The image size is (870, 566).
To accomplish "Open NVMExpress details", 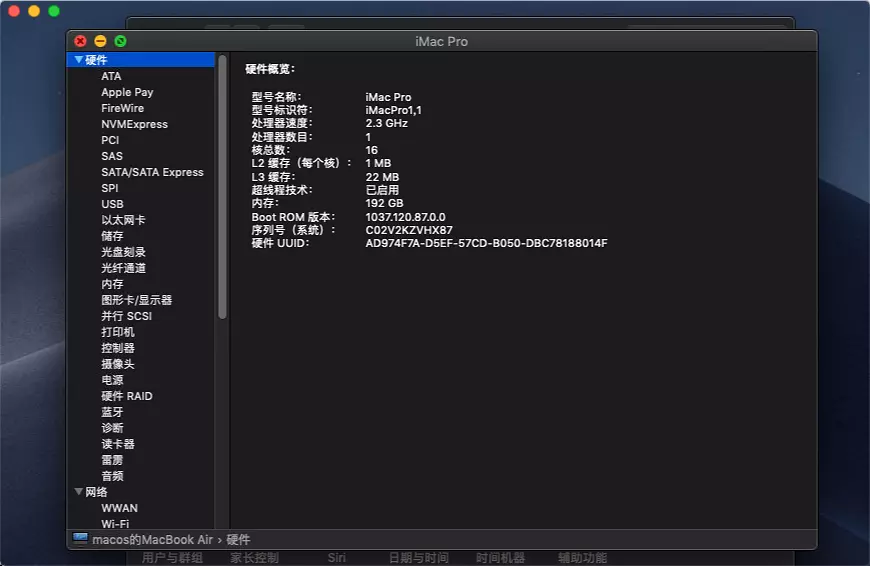I will (134, 124).
